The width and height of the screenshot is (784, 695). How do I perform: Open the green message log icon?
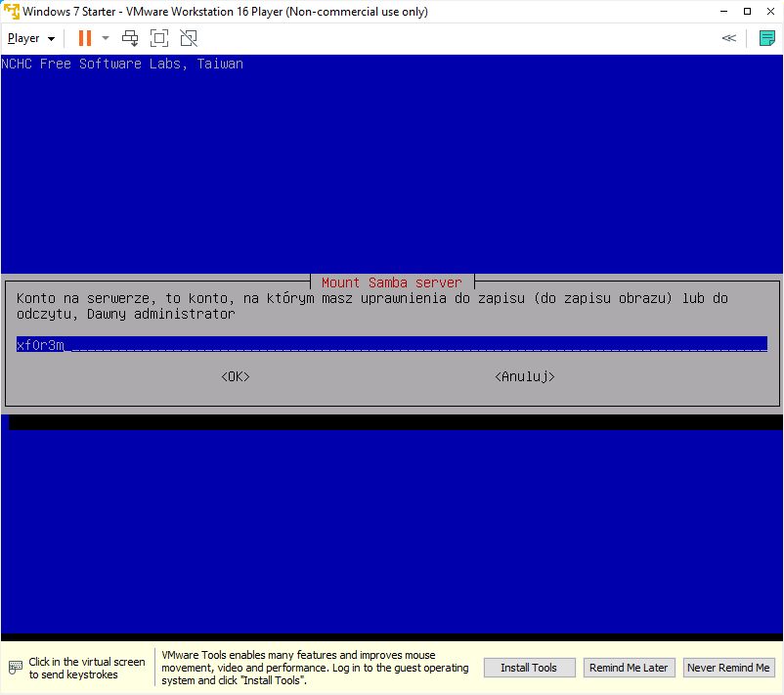766,38
